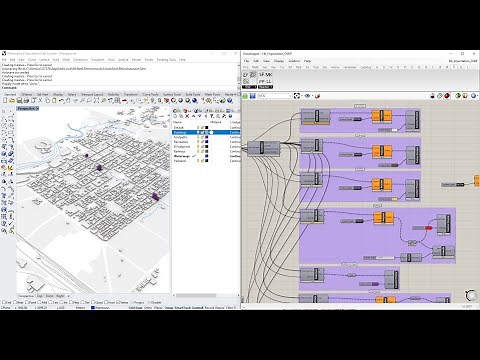This screenshot has width=480, height=360.
Task: Click Waterways layer blue color swatch
Action: (x=206, y=156)
